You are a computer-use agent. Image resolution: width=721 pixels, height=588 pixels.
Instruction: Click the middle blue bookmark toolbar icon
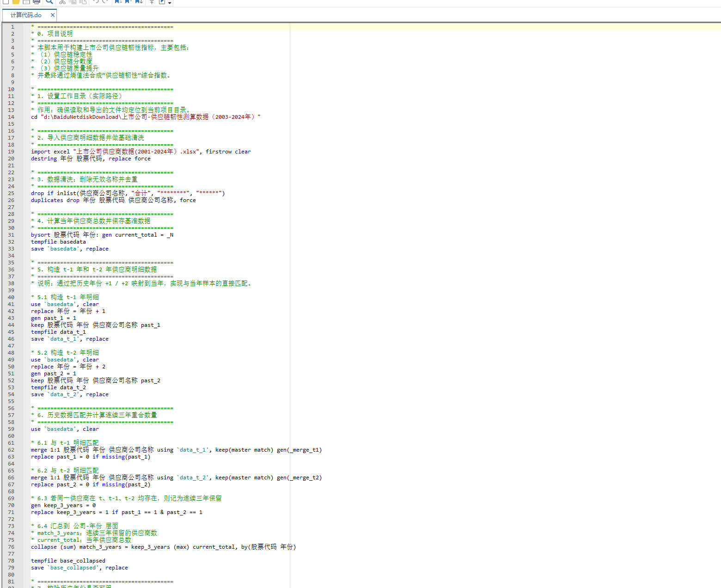click(128, 2)
